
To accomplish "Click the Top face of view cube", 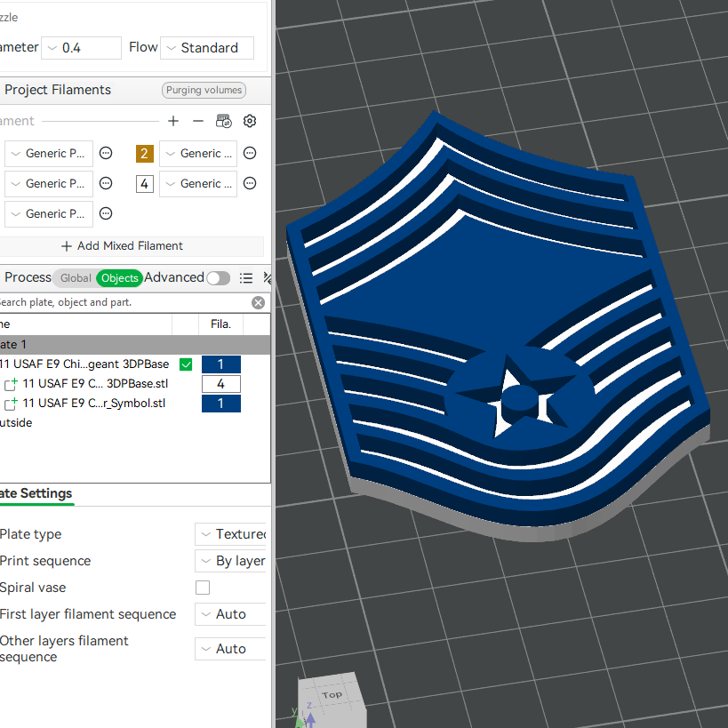I will 332,695.
